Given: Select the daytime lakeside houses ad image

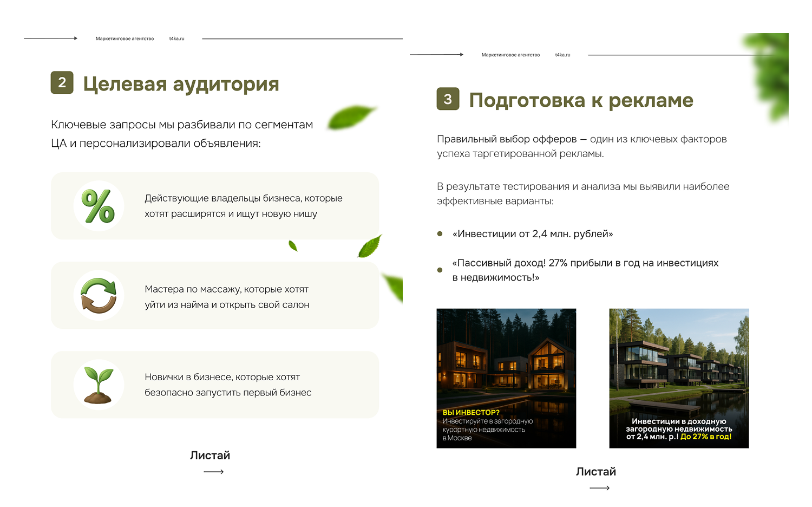Looking at the screenshot, I should point(679,378).
